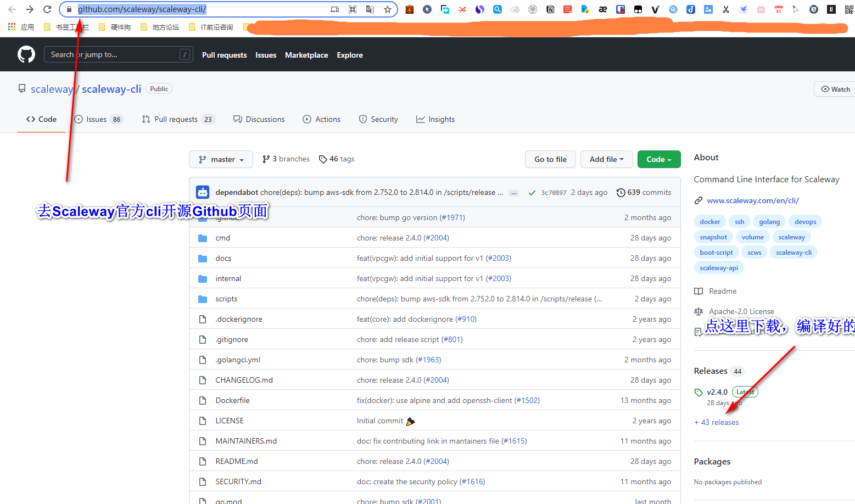Open Marketplace in top navigation
855x504 pixels.
[x=306, y=55]
